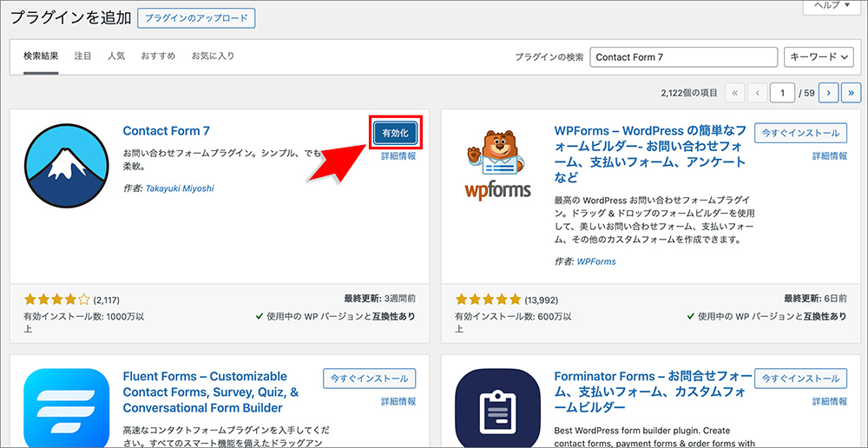This screenshot has width=868, height=448.
Task: Open the WPForms plugin title link
Action: [652, 155]
